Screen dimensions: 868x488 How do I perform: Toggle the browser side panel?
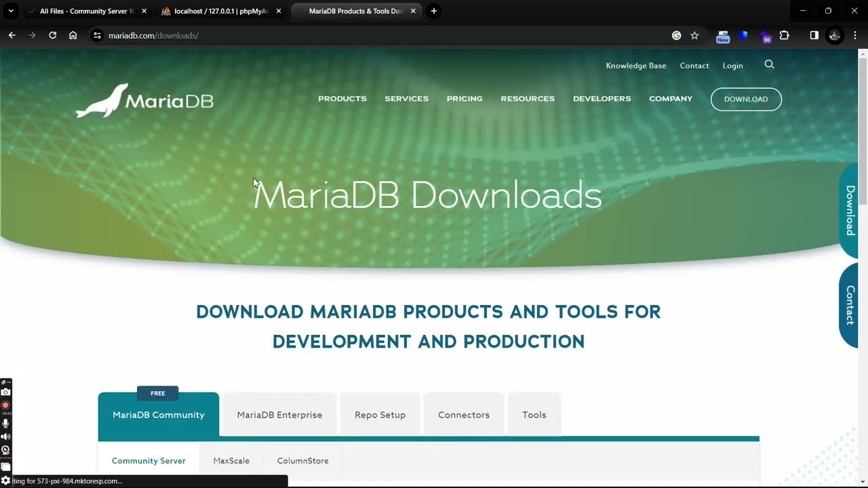[814, 35]
